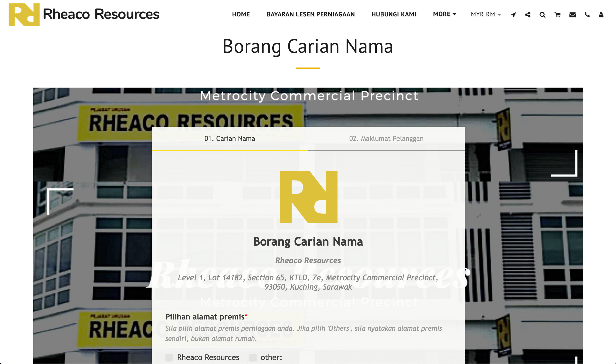Click the envelope email icon

click(572, 15)
